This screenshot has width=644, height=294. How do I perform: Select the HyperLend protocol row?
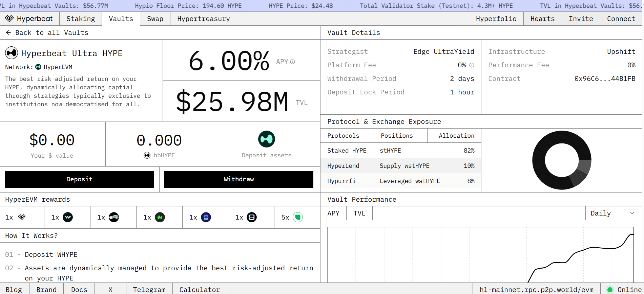401,166
